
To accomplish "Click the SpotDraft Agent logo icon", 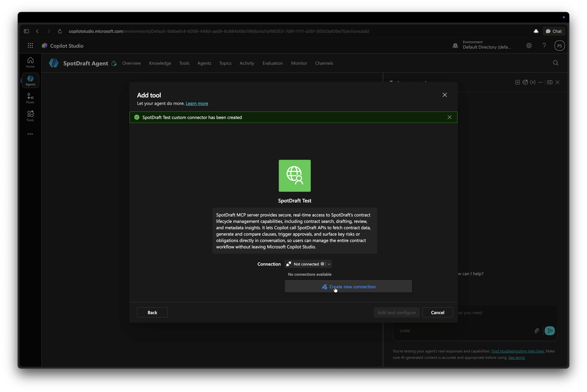I will [54, 63].
